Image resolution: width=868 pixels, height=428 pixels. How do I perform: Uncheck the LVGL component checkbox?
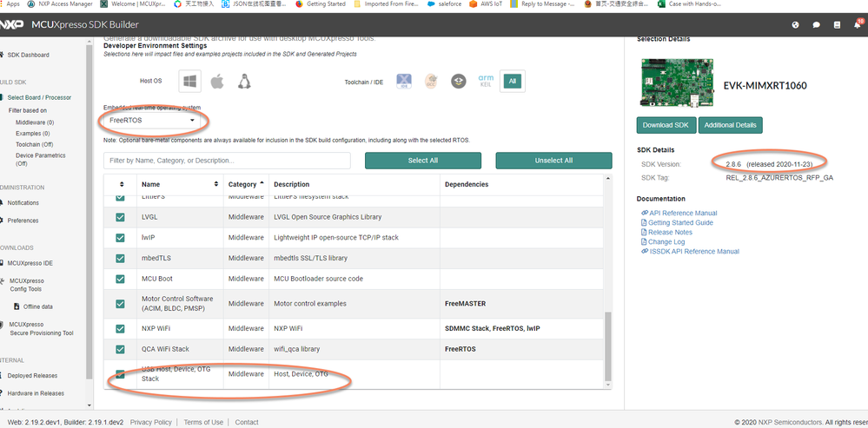(x=120, y=217)
